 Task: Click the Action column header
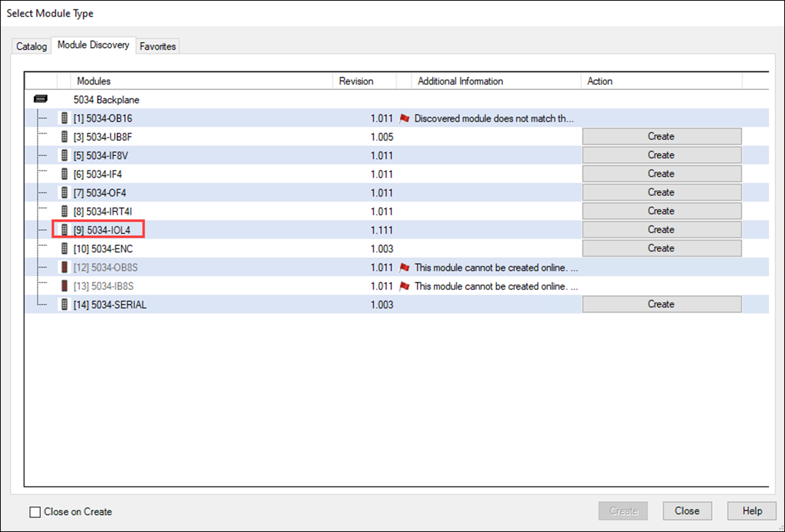tap(662, 81)
